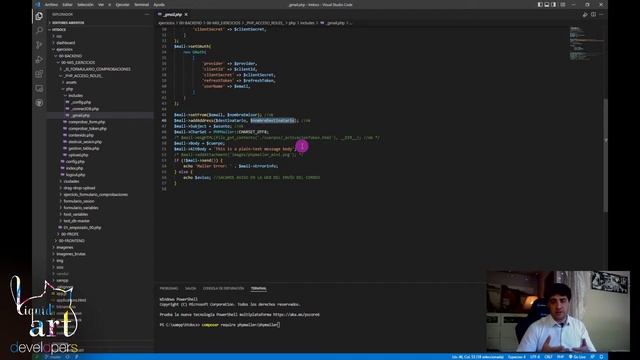
Task: Open comprobar_form.php file
Action: (100, 122)
